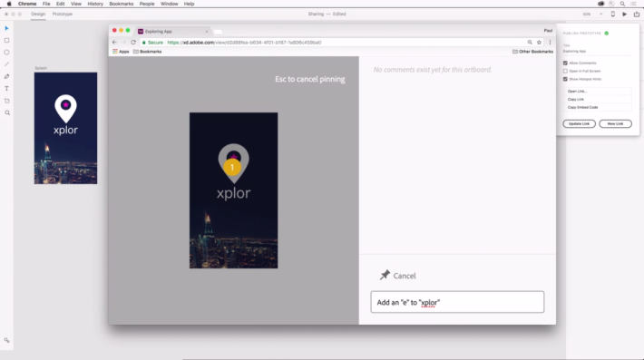644x360 pixels.
Task: Open Chrome's three-dot menu
Action: tap(550, 43)
